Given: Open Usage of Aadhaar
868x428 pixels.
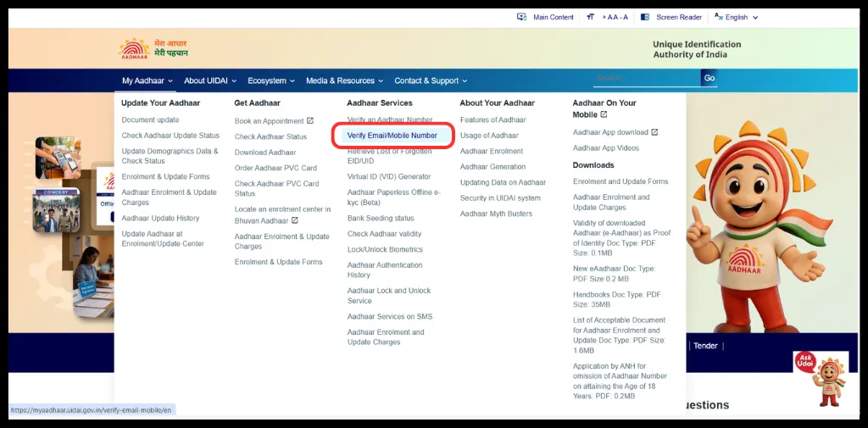Looking at the screenshot, I should coord(489,135).
